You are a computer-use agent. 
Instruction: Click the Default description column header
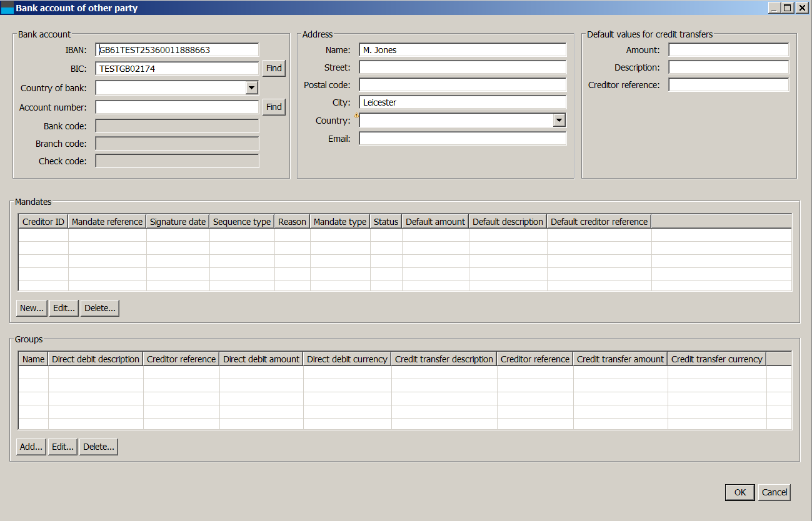pos(508,222)
